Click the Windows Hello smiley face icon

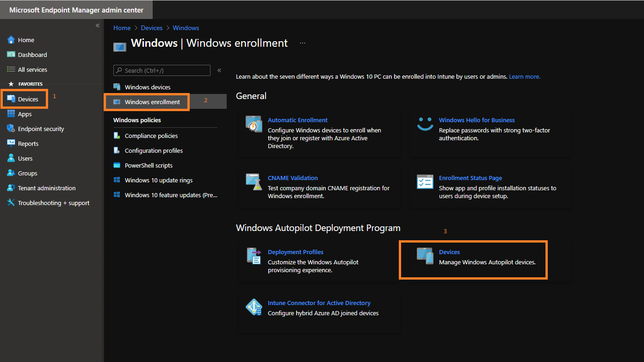point(425,124)
